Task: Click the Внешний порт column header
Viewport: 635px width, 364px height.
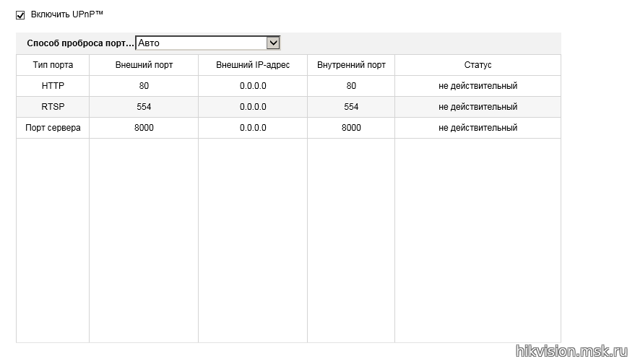Action: 144,65
